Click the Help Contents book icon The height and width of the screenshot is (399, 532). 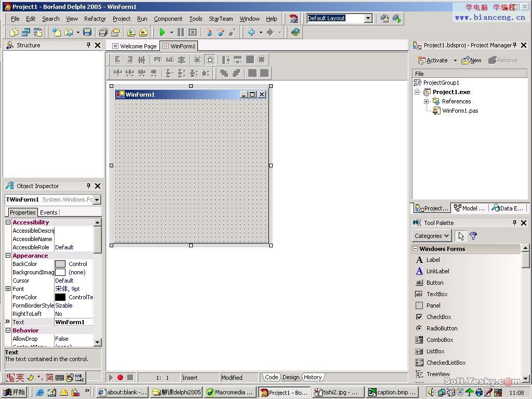(295, 32)
